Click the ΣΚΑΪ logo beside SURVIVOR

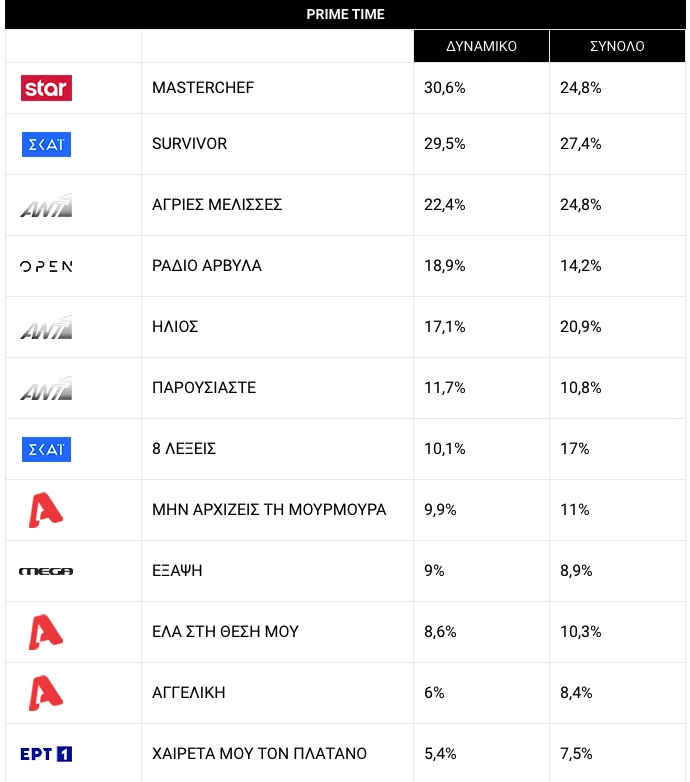pos(46,144)
